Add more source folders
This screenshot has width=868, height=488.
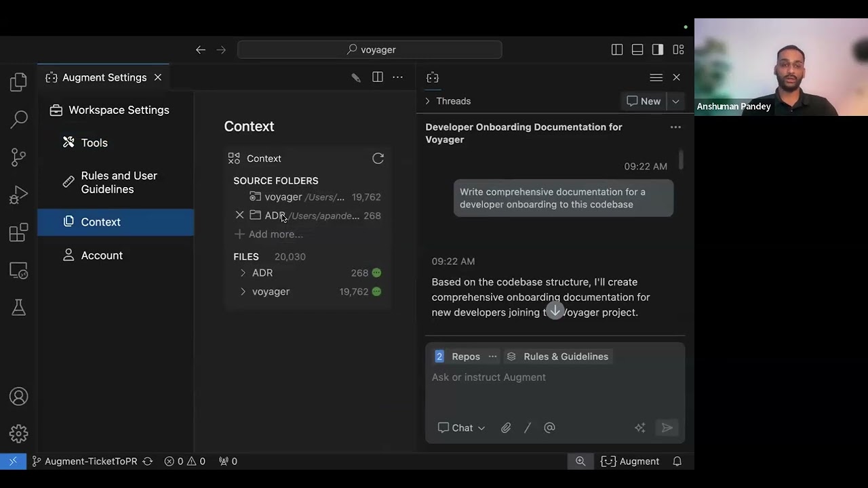(269, 234)
